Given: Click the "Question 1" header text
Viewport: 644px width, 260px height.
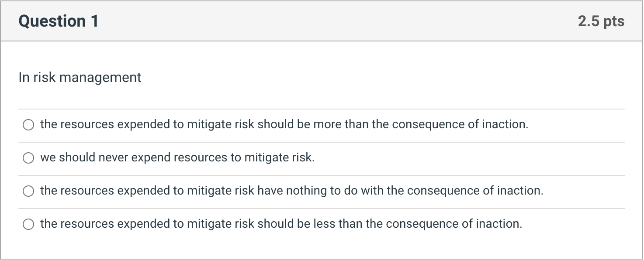Looking at the screenshot, I should [58, 21].
